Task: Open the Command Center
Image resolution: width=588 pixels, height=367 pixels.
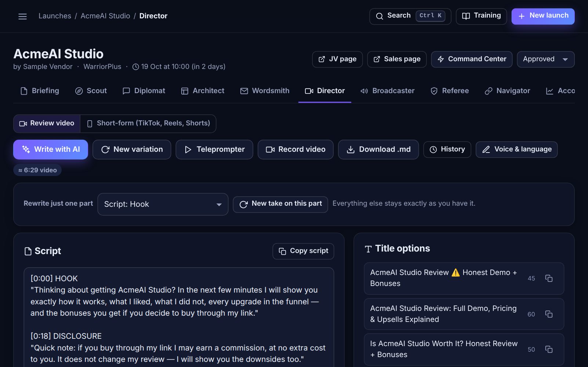Action: tap(472, 59)
